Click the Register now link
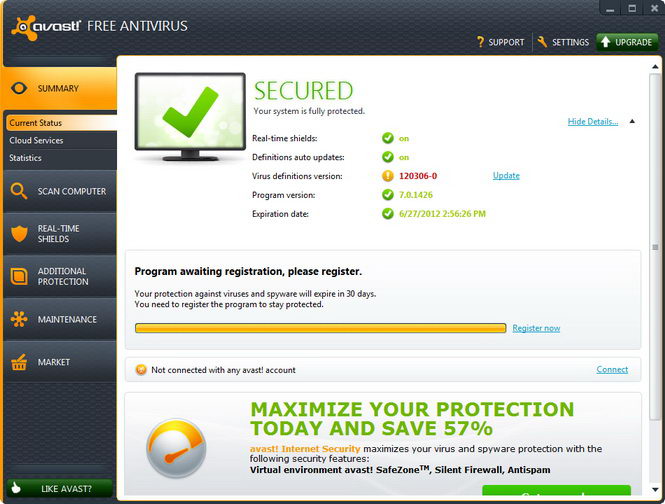The width and height of the screenshot is (665, 504). pos(536,328)
